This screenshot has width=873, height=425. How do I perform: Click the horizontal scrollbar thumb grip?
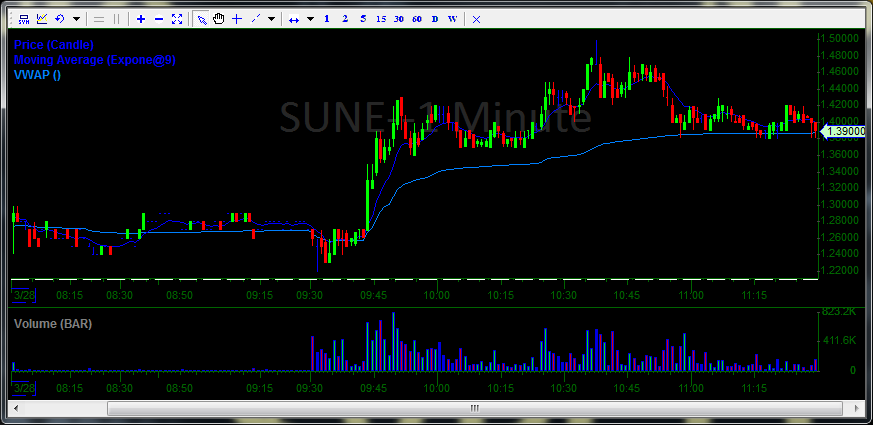pyautogui.click(x=474, y=408)
